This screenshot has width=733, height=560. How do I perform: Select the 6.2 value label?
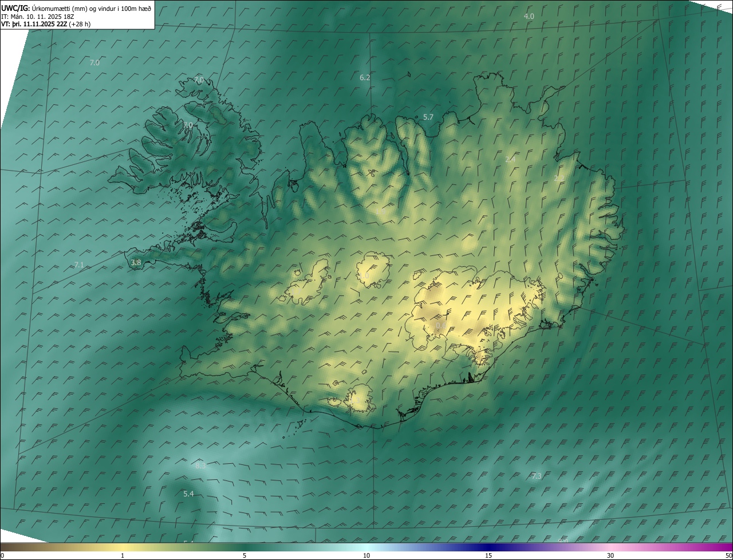click(x=365, y=77)
